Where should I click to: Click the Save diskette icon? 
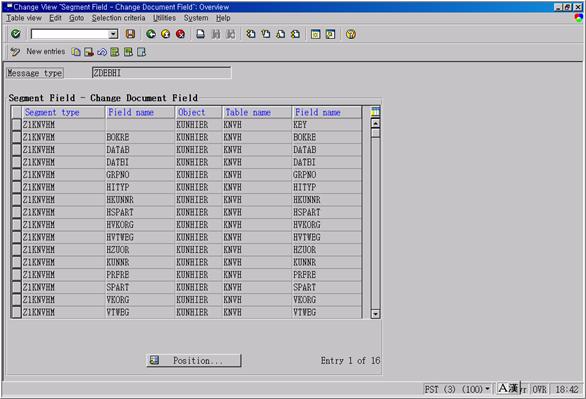coord(130,34)
